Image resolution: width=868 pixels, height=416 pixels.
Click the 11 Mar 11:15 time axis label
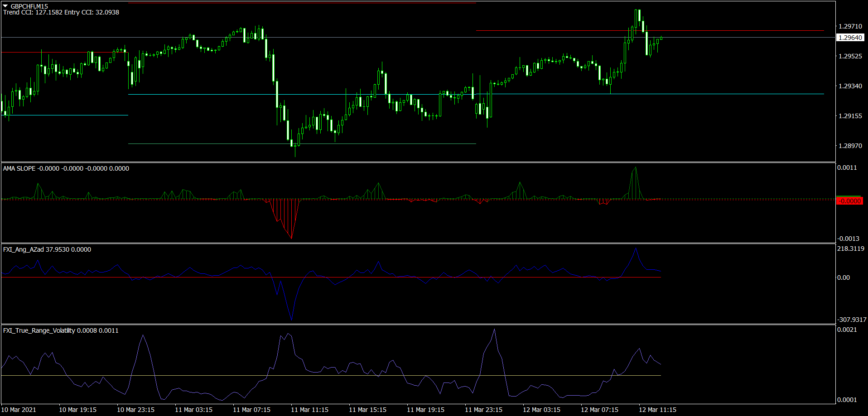(x=309, y=410)
